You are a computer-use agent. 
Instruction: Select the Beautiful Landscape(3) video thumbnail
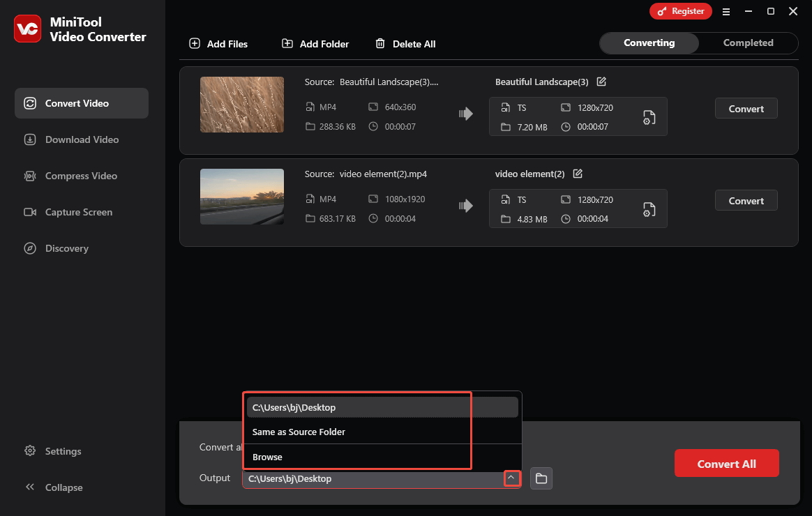click(242, 105)
